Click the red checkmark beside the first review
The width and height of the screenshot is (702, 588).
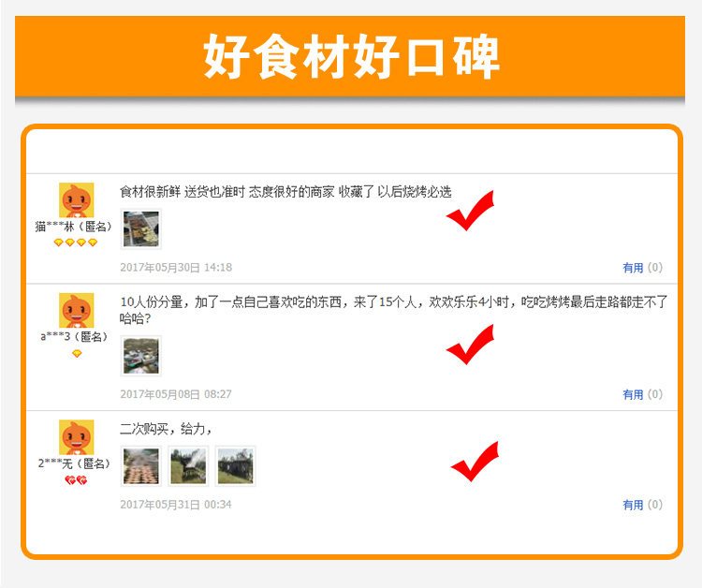tap(470, 211)
